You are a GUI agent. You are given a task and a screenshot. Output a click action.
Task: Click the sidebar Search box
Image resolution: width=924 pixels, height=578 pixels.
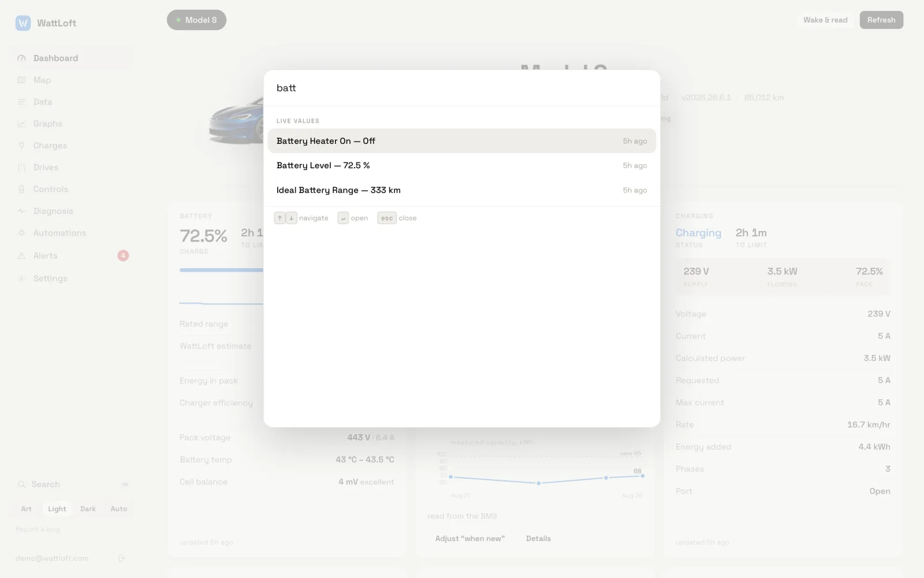72,484
